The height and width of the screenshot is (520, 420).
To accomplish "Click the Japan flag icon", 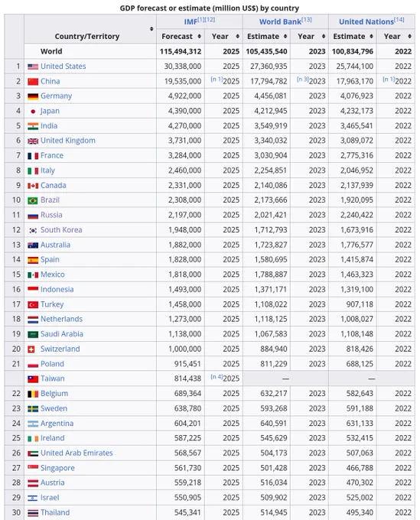I will [x=33, y=112].
